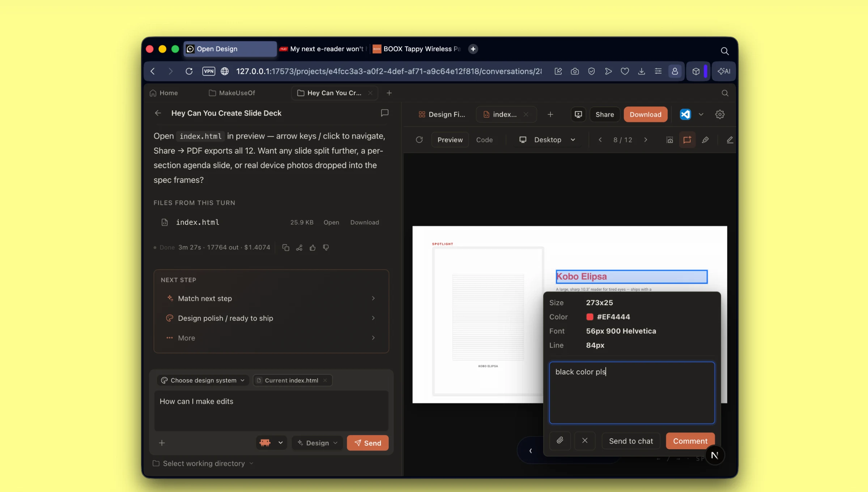The image size is (868, 492).
Task: Open the Desktop viewport dropdown
Action: pos(547,140)
